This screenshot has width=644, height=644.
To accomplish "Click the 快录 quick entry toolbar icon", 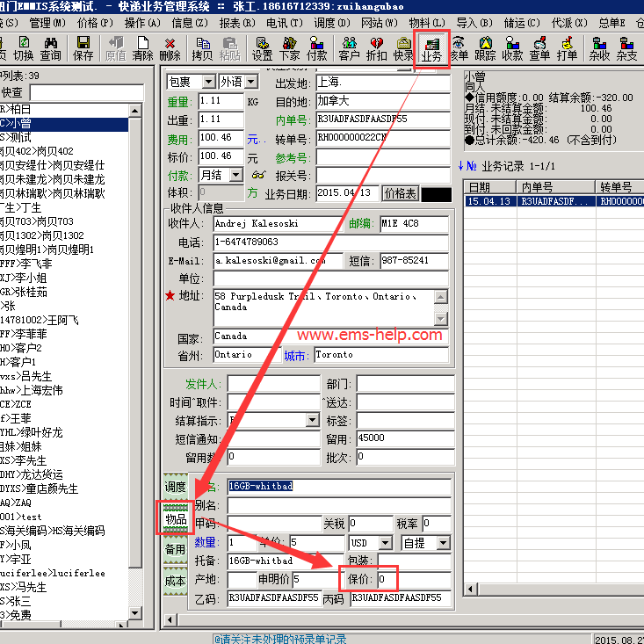I will coord(404,48).
